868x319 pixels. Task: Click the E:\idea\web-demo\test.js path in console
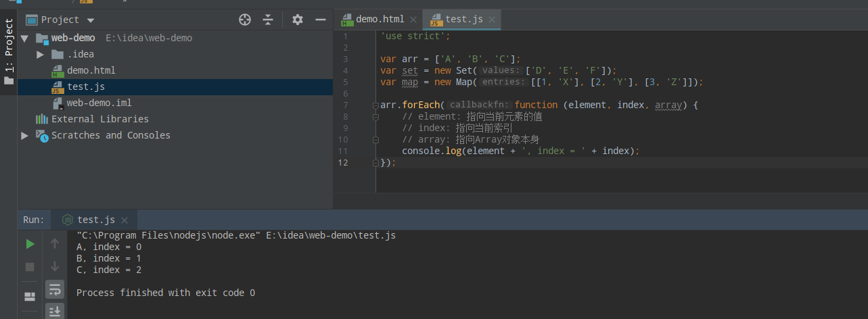[331, 235]
